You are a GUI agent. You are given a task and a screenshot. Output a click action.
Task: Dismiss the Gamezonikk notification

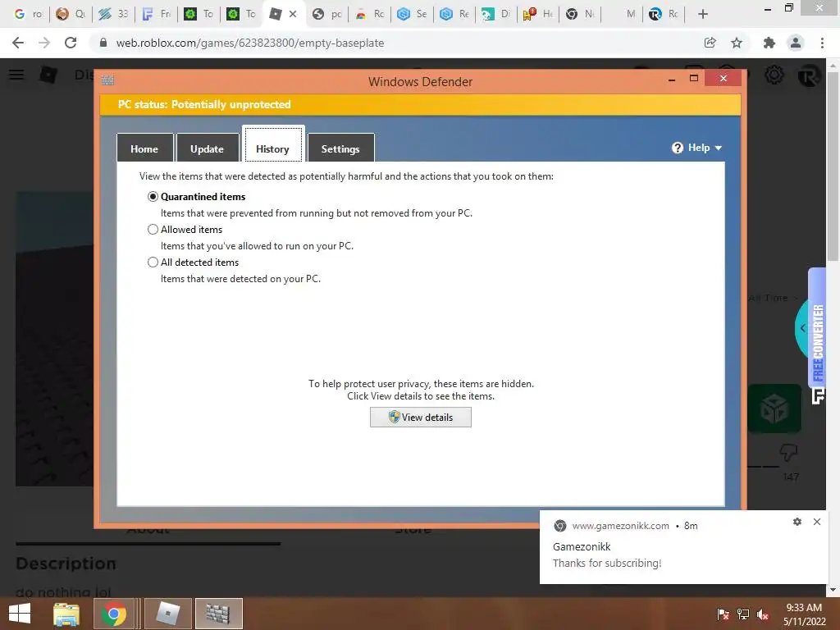click(817, 521)
